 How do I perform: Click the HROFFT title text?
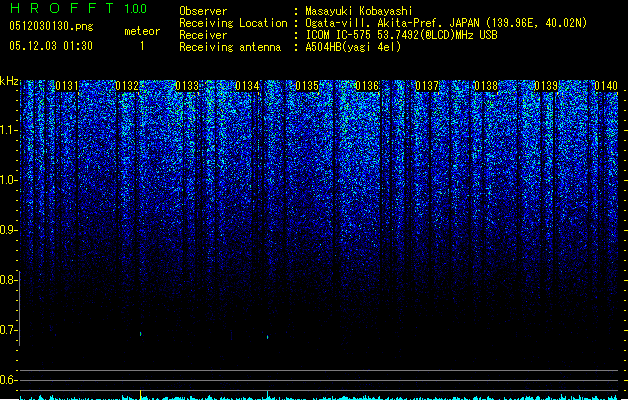(62, 8)
